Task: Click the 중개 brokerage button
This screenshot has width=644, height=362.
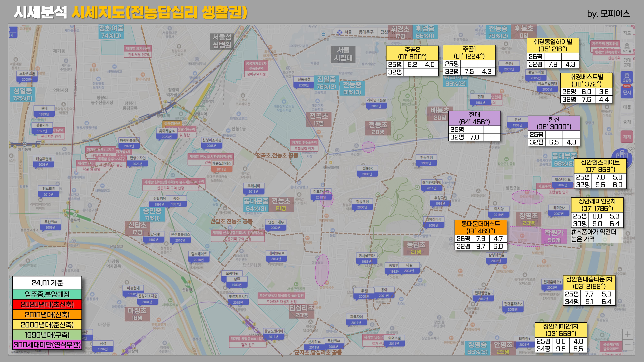Action: click(627, 122)
